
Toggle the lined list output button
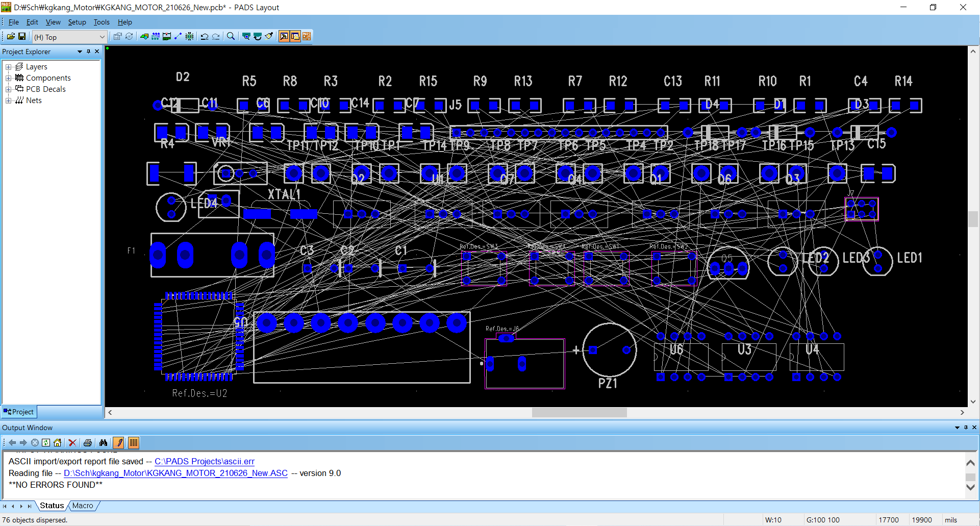[134, 443]
